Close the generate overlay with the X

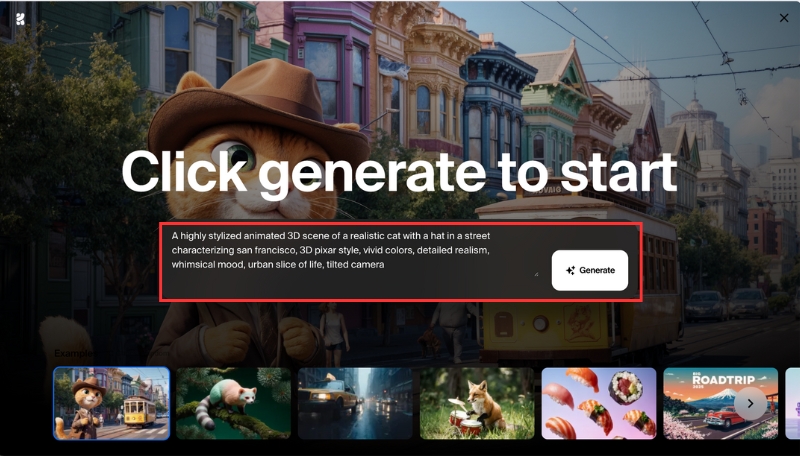pyautogui.click(x=784, y=18)
